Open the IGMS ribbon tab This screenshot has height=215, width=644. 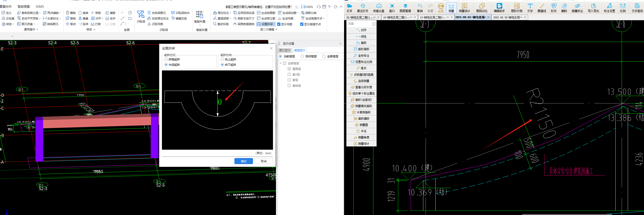click(40, 7)
